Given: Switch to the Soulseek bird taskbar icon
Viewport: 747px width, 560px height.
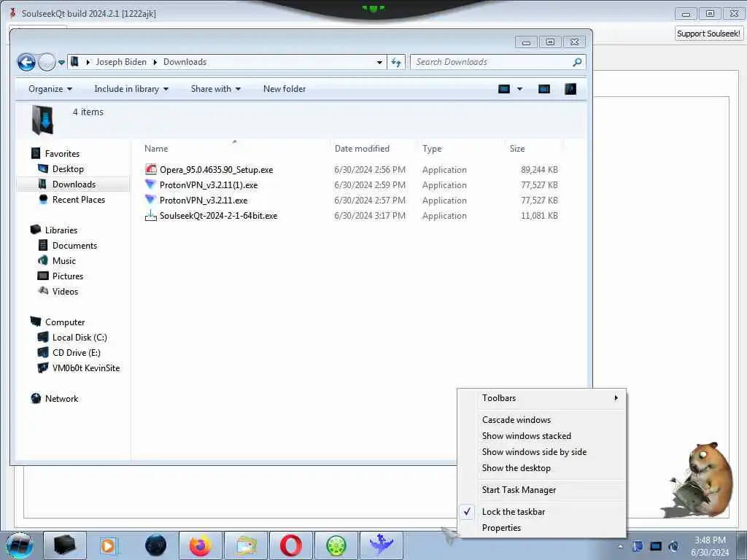Looking at the screenshot, I should pyautogui.click(x=382, y=545).
